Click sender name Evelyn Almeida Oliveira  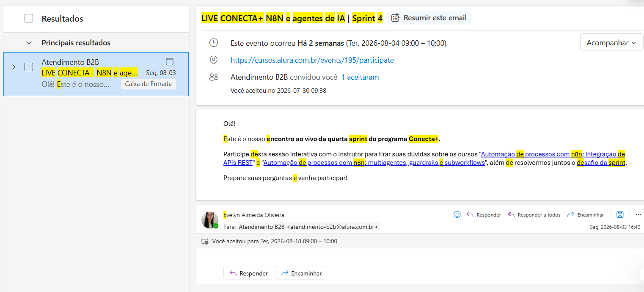(x=254, y=215)
